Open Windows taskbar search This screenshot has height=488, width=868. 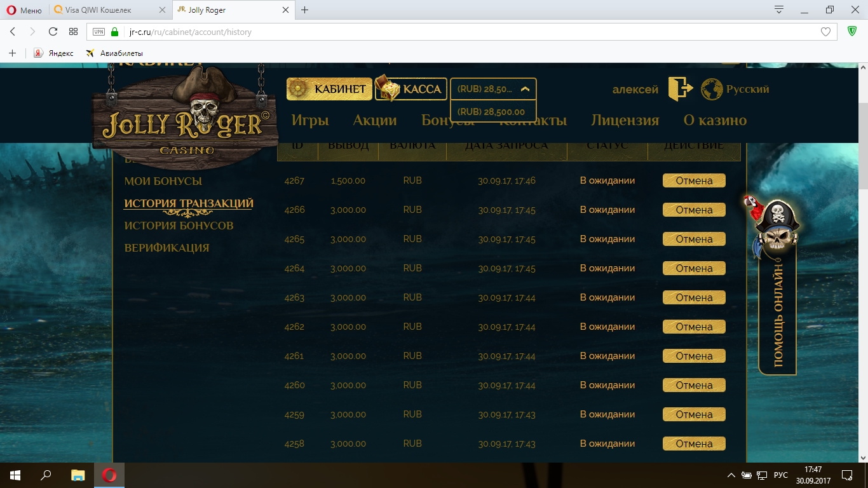[46, 475]
